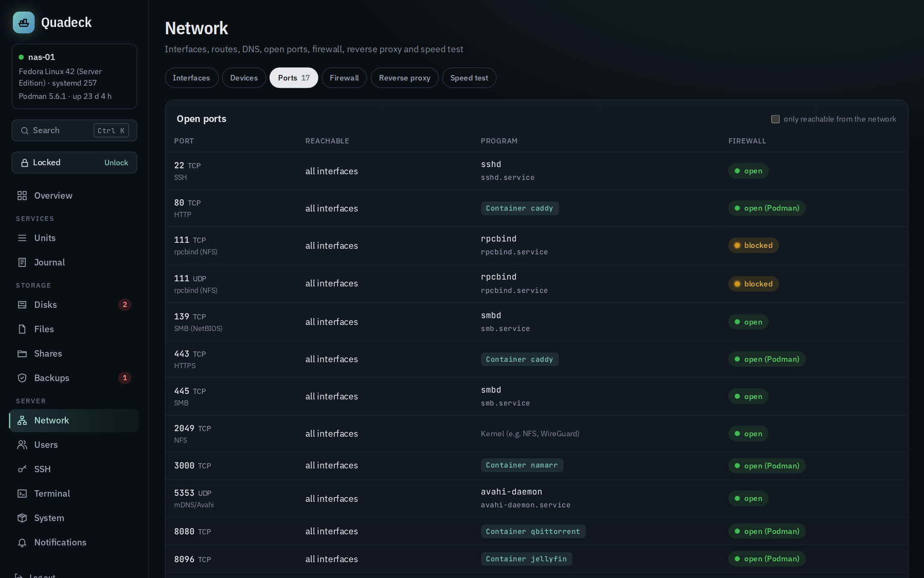Click the Unlock button
The height and width of the screenshot is (578, 924).
[116, 163]
